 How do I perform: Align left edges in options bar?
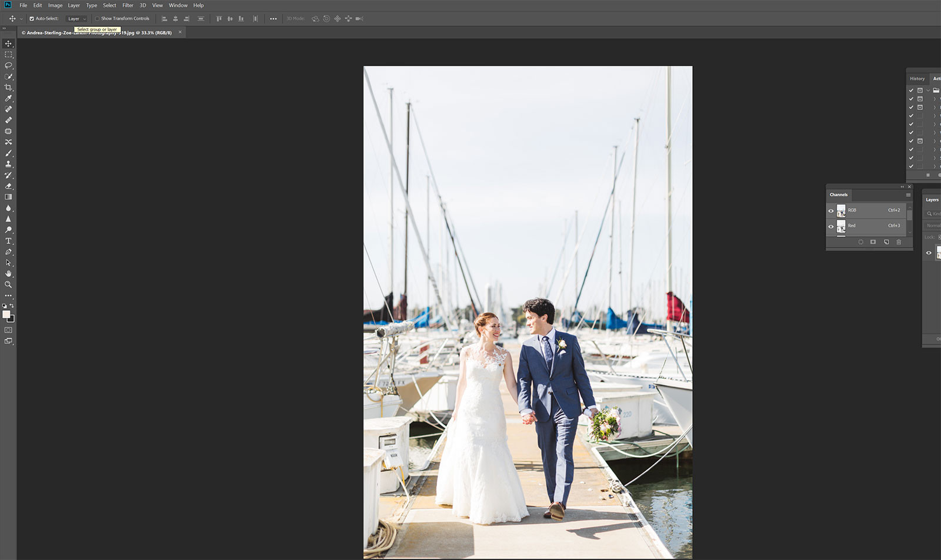pyautogui.click(x=164, y=19)
